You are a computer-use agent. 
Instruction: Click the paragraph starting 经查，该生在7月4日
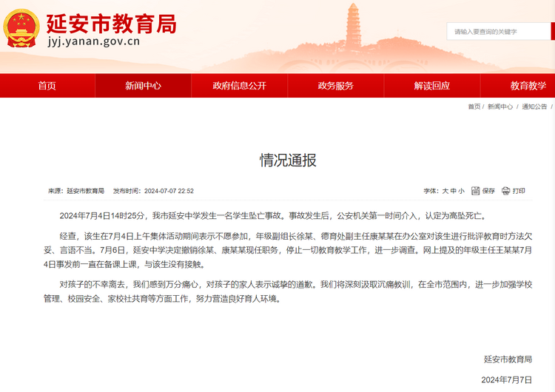coord(288,250)
